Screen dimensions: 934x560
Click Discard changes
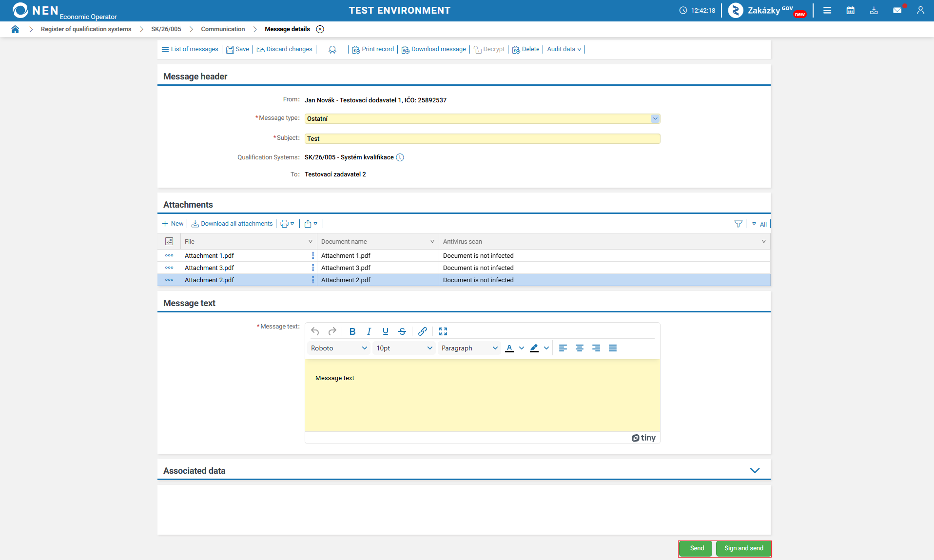284,49
